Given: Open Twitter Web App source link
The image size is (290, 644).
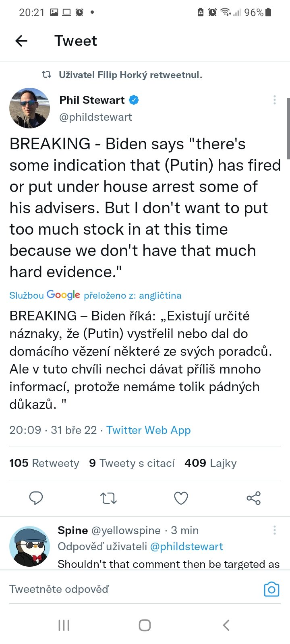Looking at the screenshot, I should click(x=148, y=430).
